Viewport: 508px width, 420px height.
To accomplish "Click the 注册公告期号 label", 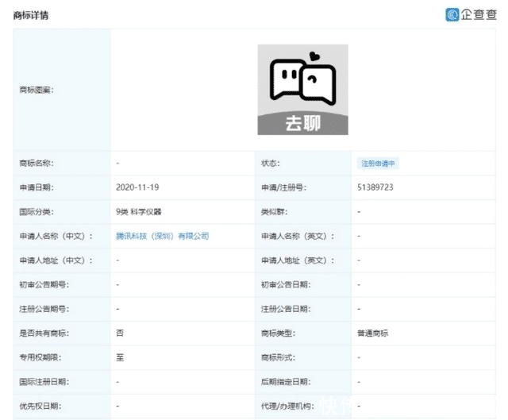I will pyautogui.click(x=44, y=309).
